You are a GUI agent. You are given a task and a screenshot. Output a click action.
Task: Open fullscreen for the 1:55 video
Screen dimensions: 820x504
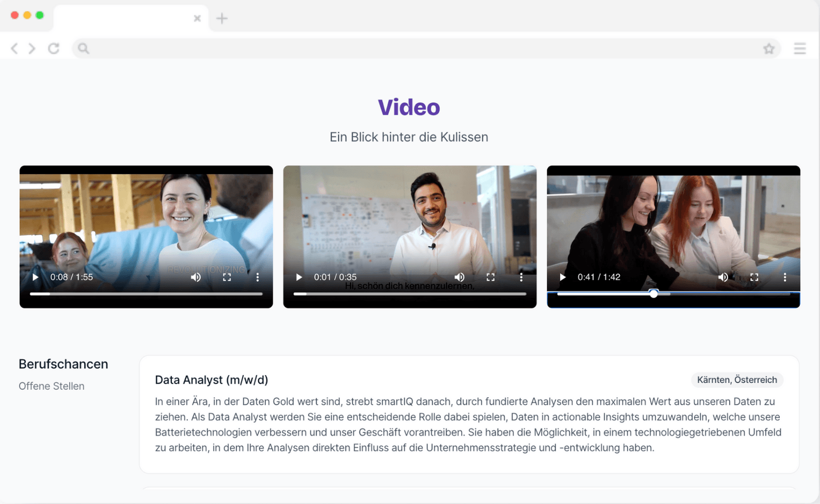(x=227, y=277)
